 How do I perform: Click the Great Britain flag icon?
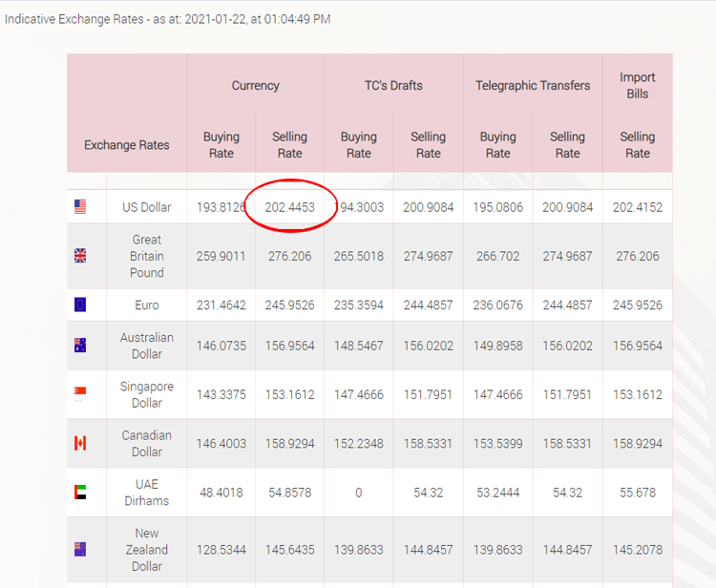pyautogui.click(x=80, y=256)
